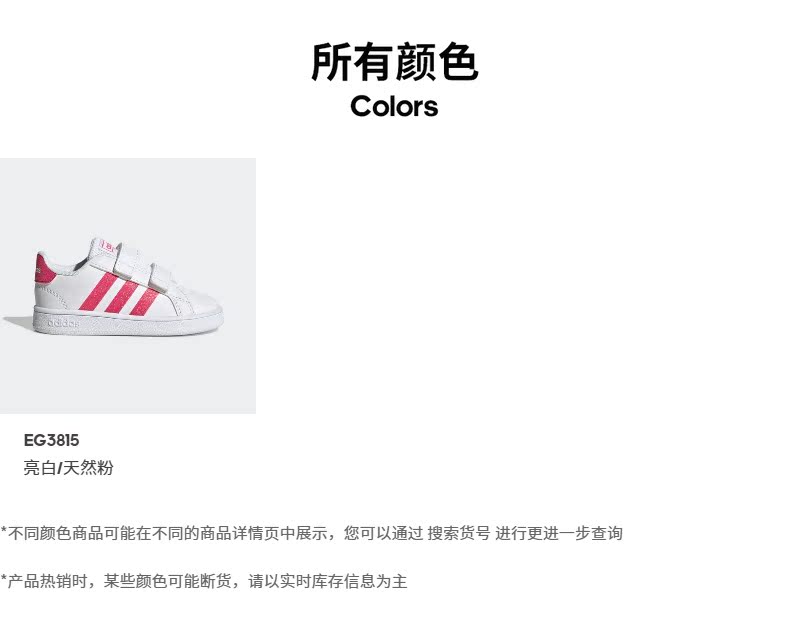
Task: Click the 搜索货号 text in the note
Action: (458, 533)
